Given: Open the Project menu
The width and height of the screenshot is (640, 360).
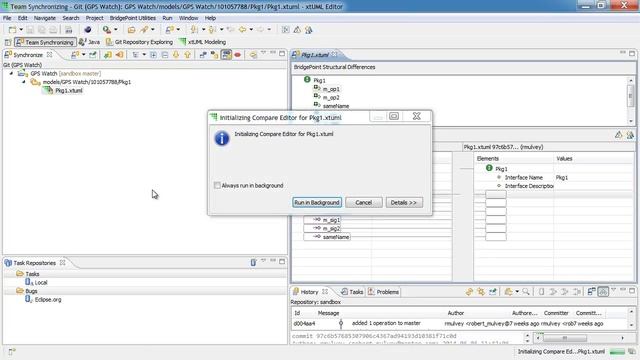Looking at the screenshot, I should pos(94,18).
